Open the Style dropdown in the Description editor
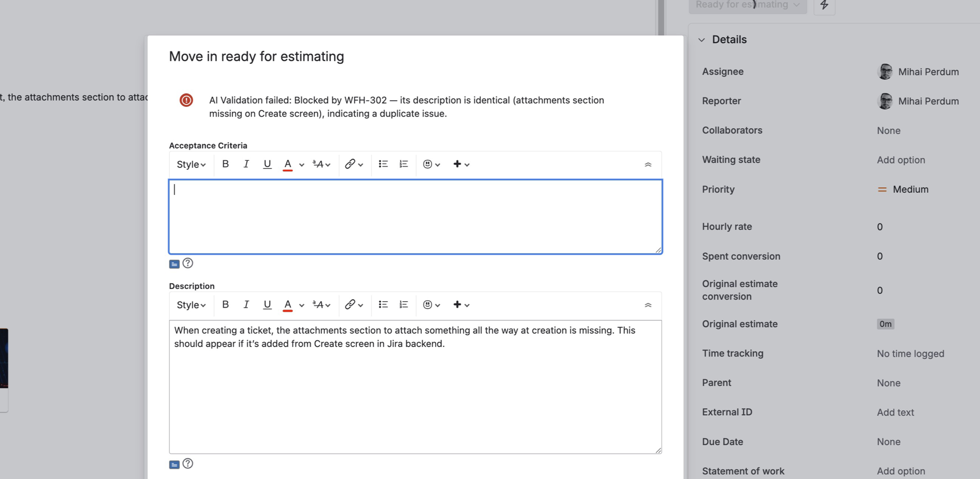The height and width of the screenshot is (479, 980). [x=190, y=305]
